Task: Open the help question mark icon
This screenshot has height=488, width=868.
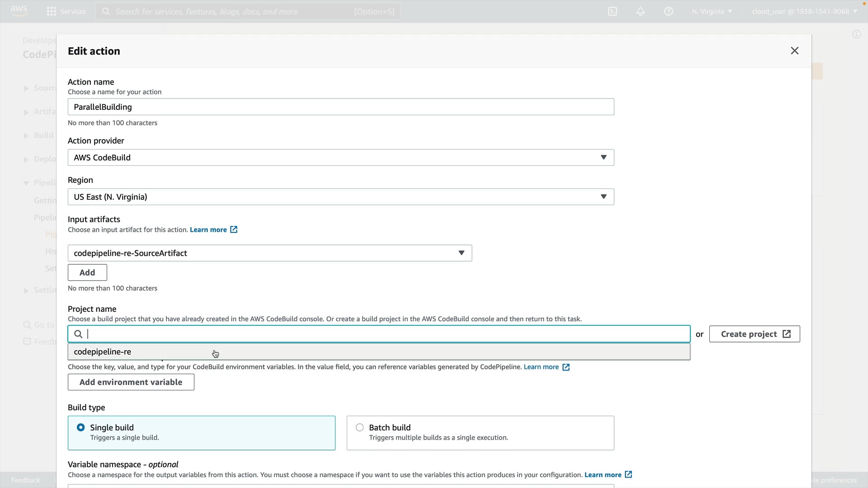Action: pos(669,11)
